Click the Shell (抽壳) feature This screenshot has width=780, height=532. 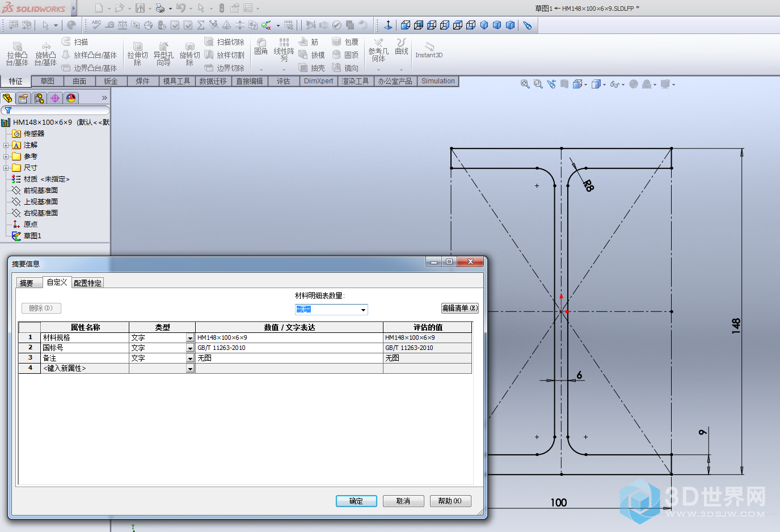pos(312,68)
